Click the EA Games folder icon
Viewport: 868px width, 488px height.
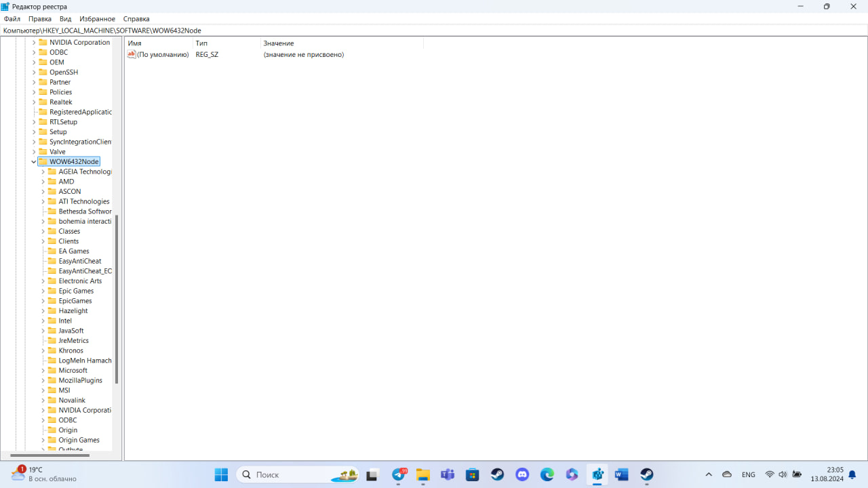tap(52, 251)
